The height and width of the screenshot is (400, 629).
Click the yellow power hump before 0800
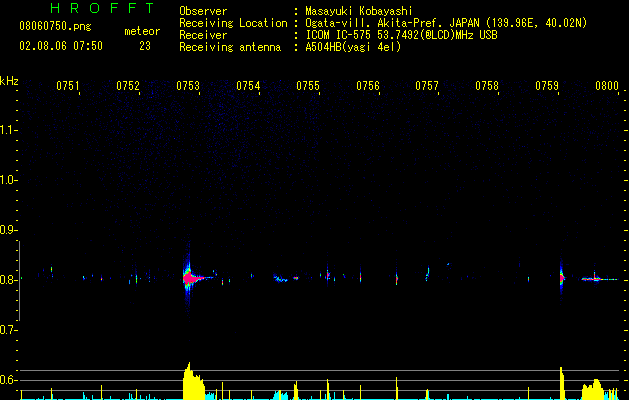tap(593, 389)
